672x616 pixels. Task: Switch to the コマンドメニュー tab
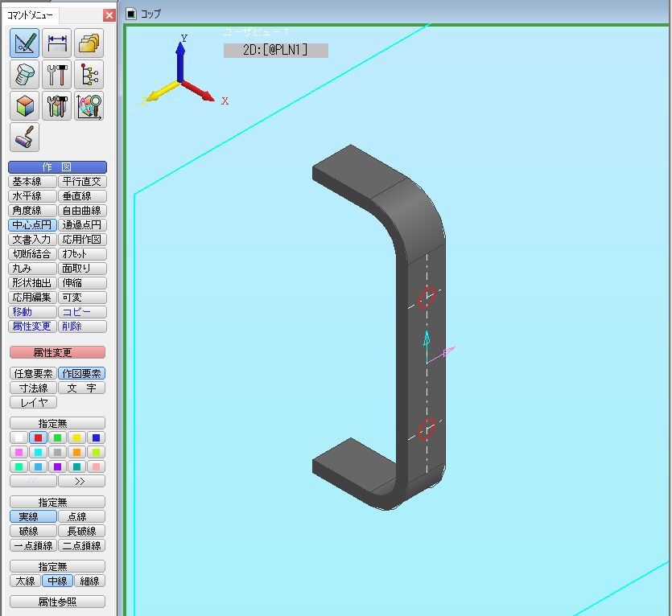point(30,15)
